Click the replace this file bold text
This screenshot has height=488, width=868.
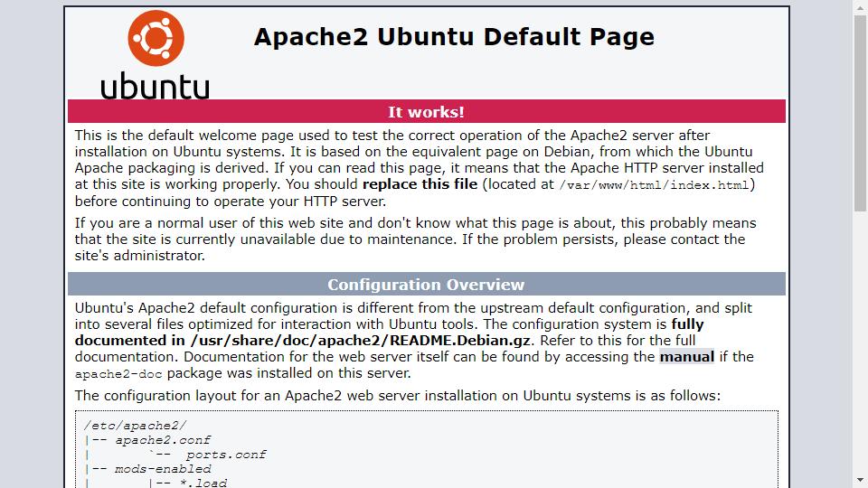[420, 184]
